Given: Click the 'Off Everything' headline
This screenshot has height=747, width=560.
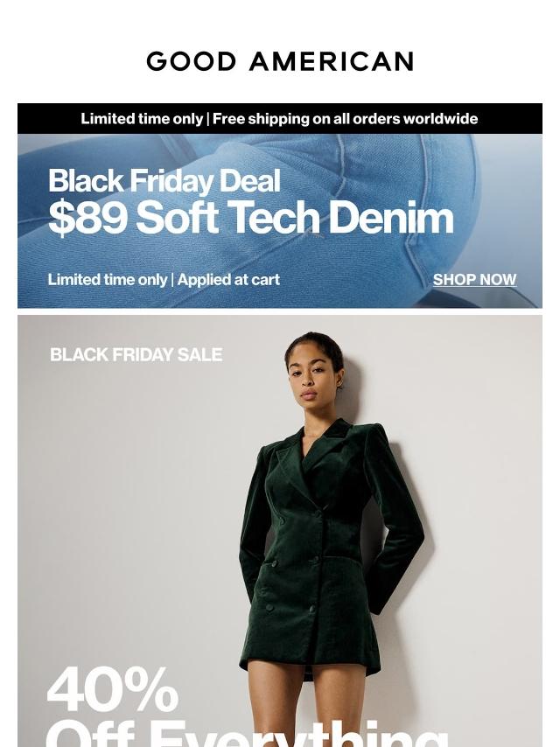Looking at the screenshot, I should tap(247, 734).
